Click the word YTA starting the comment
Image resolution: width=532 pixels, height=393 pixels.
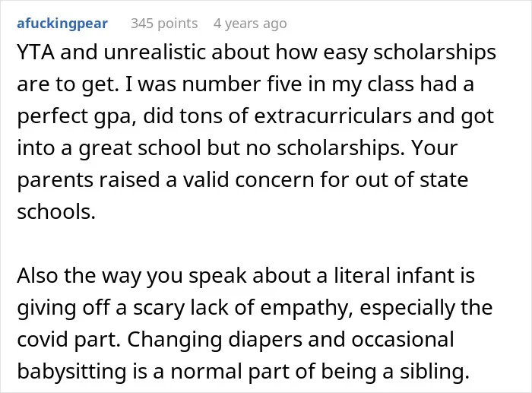pyautogui.click(x=36, y=52)
